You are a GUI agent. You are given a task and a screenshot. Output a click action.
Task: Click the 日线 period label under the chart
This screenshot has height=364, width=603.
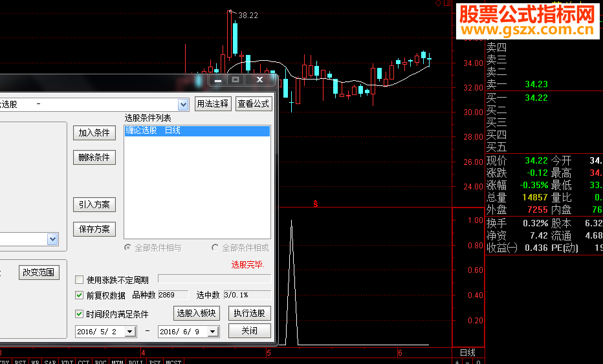click(468, 352)
